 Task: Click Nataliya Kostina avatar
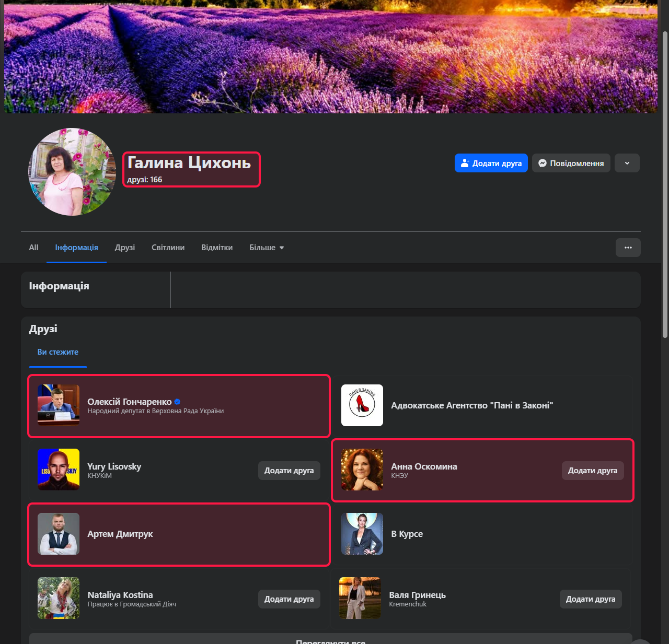click(59, 598)
